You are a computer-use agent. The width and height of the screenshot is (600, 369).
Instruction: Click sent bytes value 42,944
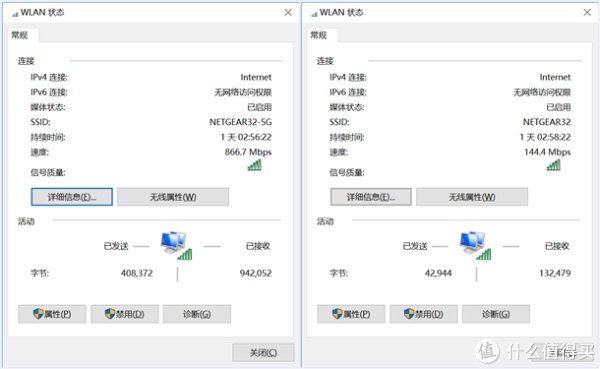(x=438, y=273)
